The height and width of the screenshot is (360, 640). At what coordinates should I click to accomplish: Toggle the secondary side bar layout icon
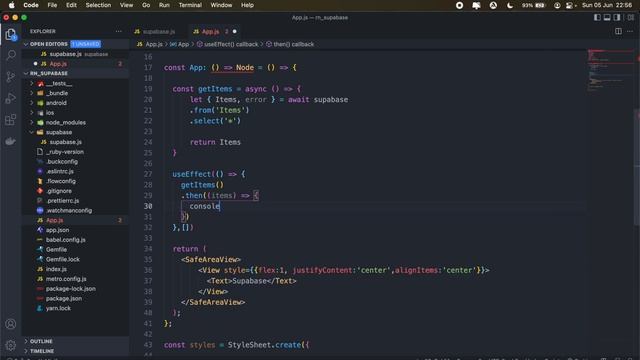tap(617, 18)
